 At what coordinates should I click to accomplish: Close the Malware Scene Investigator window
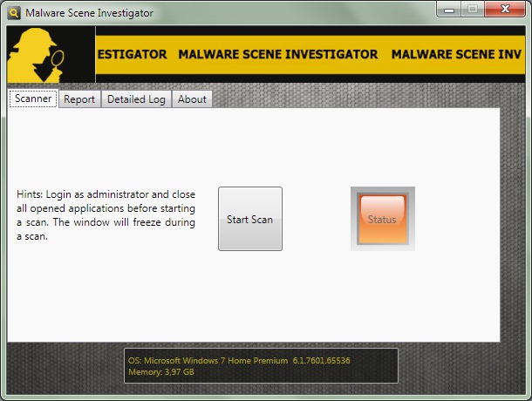[505, 10]
